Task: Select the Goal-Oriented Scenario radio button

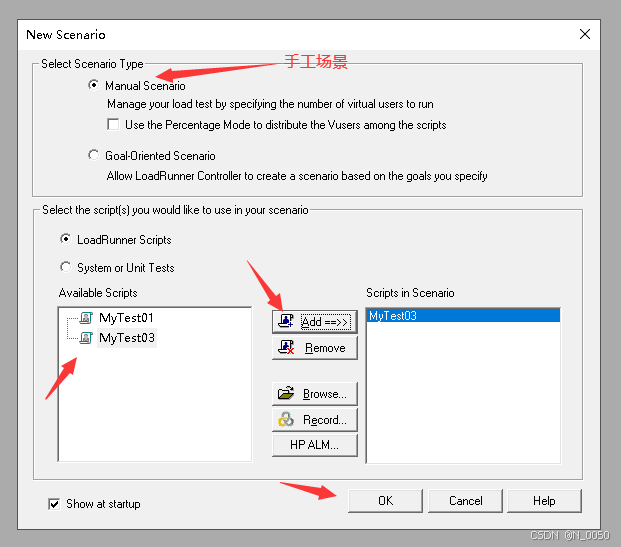Action: click(x=93, y=155)
